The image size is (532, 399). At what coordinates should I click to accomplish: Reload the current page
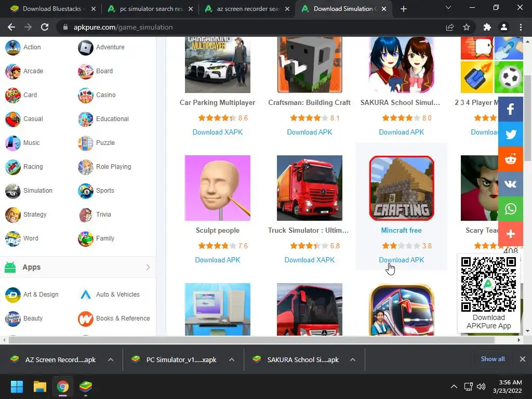click(45, 27)
